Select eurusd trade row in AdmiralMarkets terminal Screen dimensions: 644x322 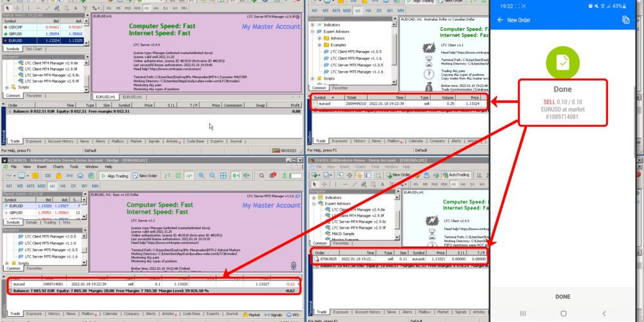pyautogui.click(x=154, y=284)
